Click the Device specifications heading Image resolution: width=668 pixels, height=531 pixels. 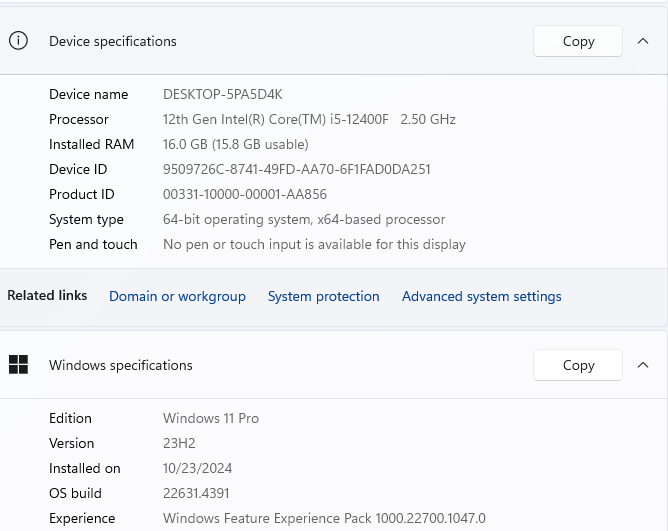(112, 41)
